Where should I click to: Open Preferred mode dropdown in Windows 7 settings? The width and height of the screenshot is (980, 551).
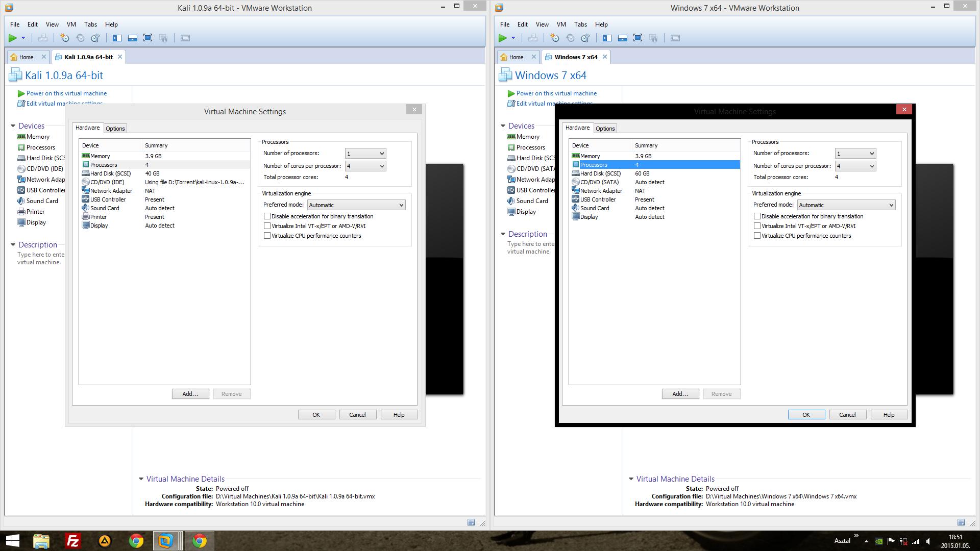click(x=846, y=205)
